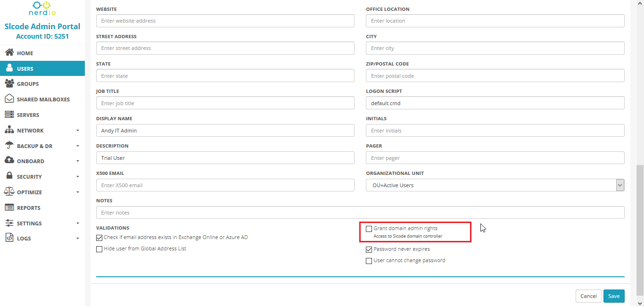Open the Organizational Unit dropdown
644x306 pixels.
click(x=495, y=185)
